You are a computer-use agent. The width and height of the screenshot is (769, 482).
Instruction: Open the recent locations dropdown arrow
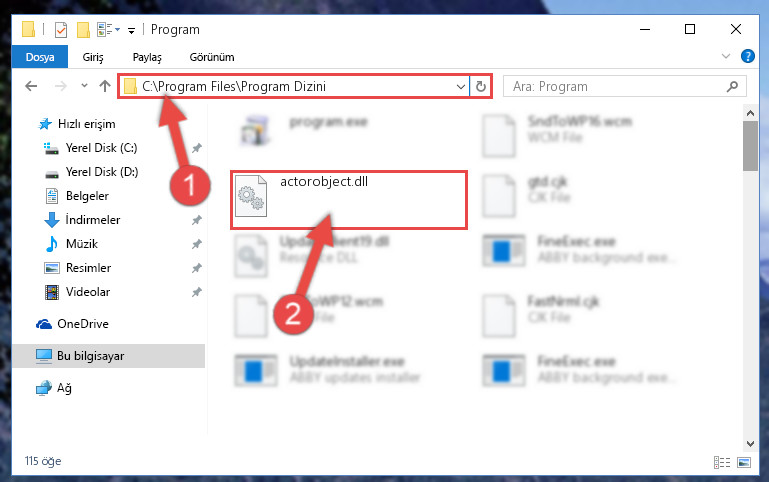click(x=84, y=86)
